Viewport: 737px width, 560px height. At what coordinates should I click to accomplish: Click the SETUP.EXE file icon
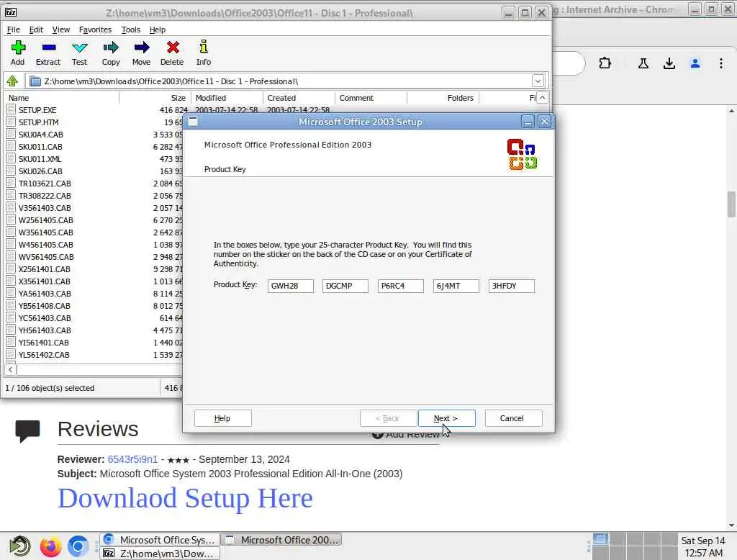click(11, 109)
